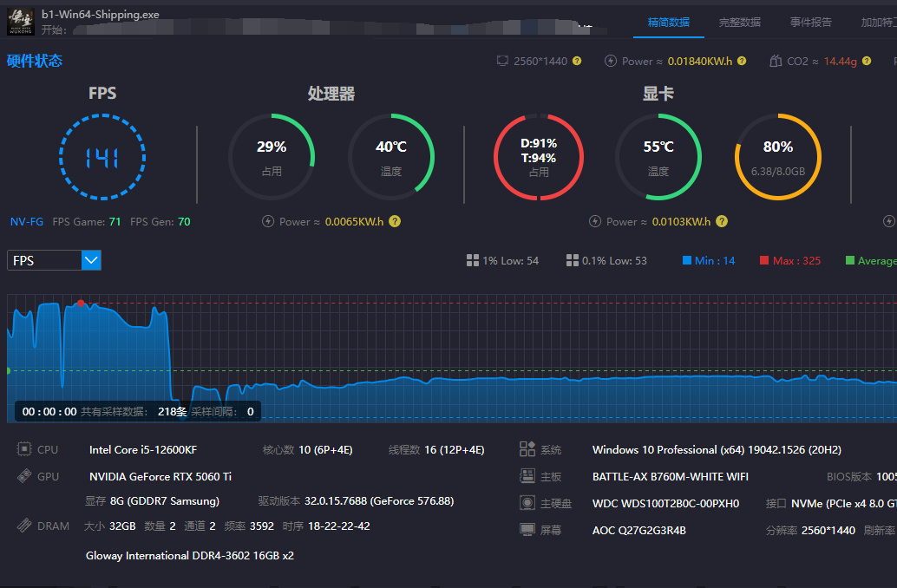Click the Min : 14 text
This screenshot has width=897, height=588.
coord(715,261)
